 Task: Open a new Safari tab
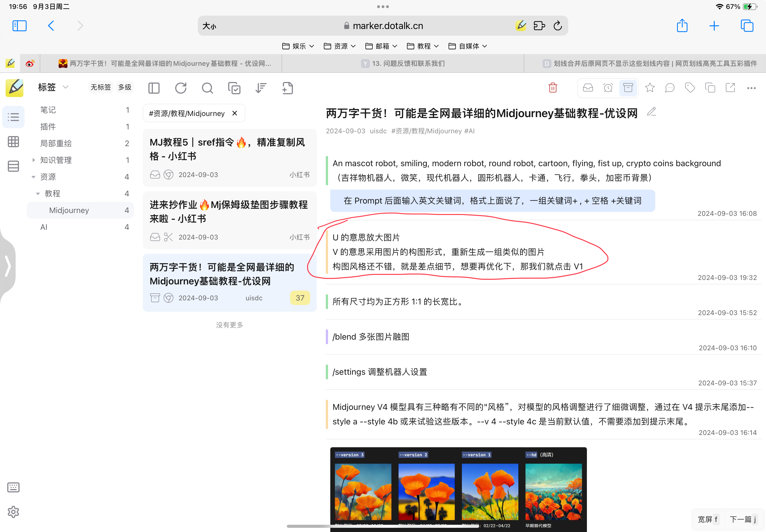tap(714, 26)
